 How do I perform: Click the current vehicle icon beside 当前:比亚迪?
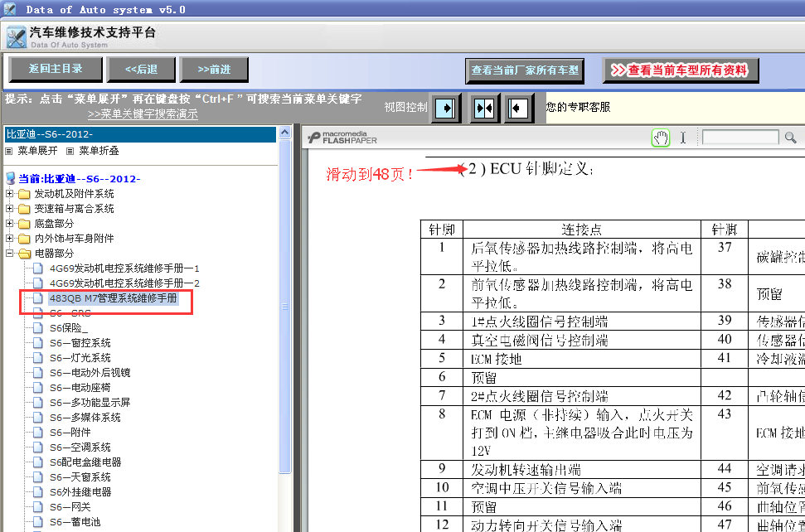[x=10, y=178]
